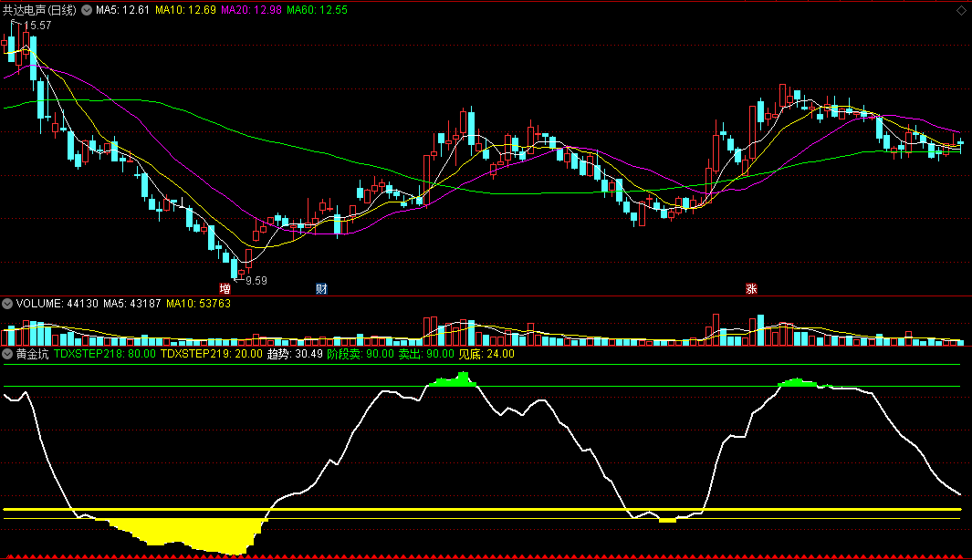Open the dropdown beside 共达电声(日线) title
This screenshot has height=560, width=972.
pos(87,10)
